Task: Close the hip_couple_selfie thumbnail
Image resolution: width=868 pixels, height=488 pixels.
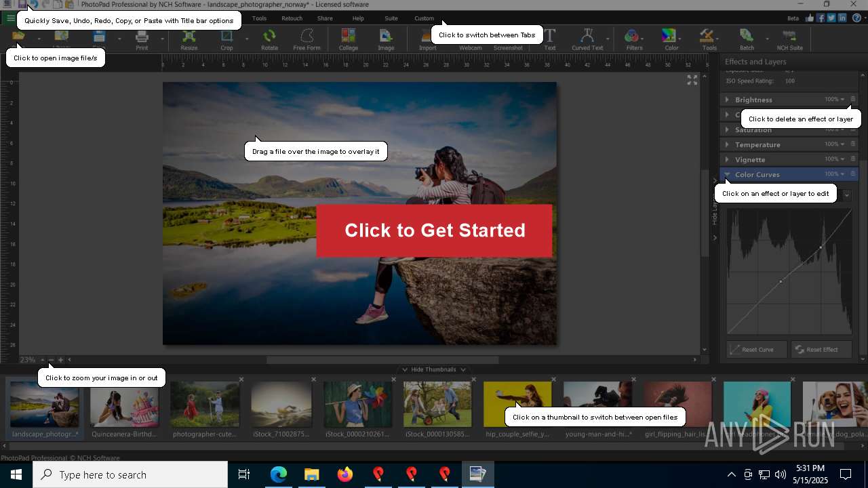Action: tap(553, 380)
